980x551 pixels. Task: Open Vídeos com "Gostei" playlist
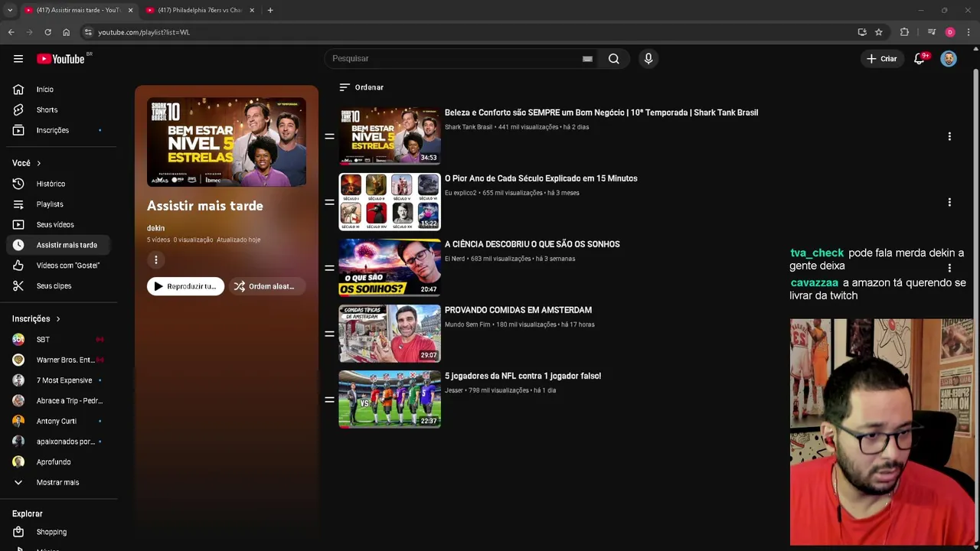click(x=59, y=266)
